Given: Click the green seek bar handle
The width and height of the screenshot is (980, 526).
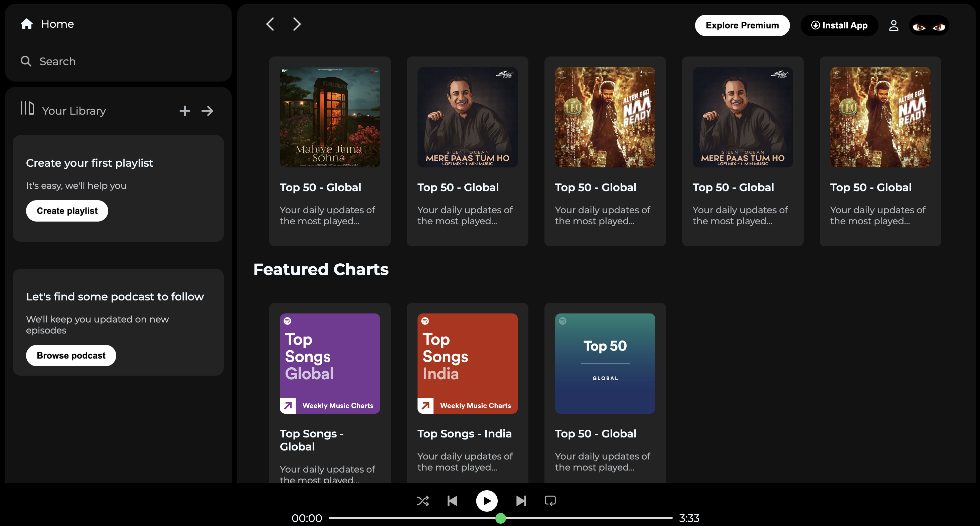Looking at the screenshot, I should (501, 518).
